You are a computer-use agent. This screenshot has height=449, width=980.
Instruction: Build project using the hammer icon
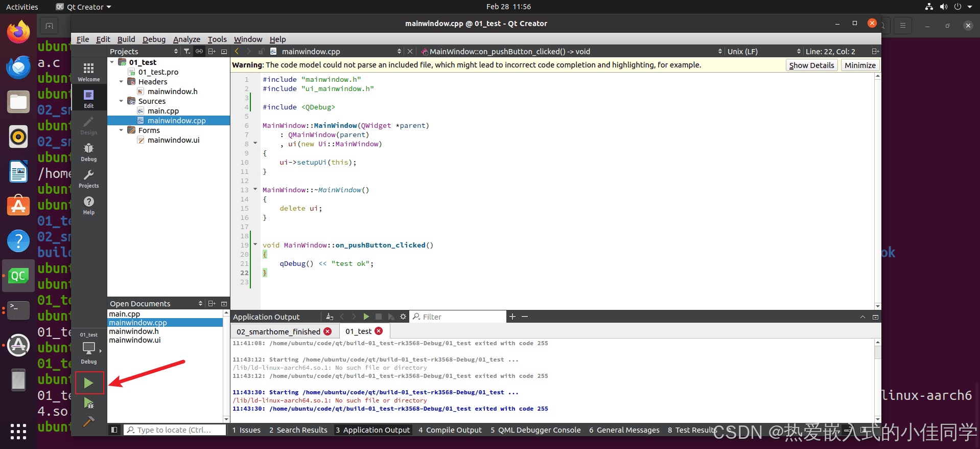click(89, 422)
